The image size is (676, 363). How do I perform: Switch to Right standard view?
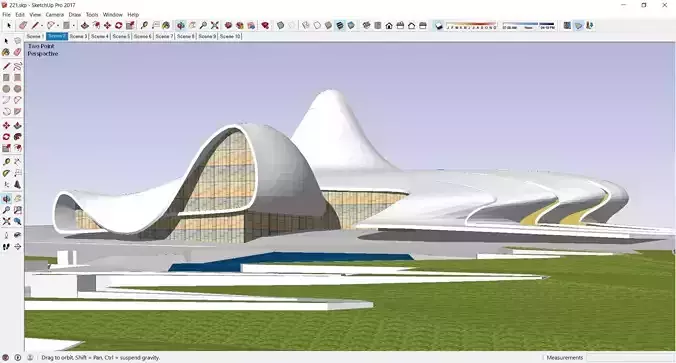click(x=400, y=26)
